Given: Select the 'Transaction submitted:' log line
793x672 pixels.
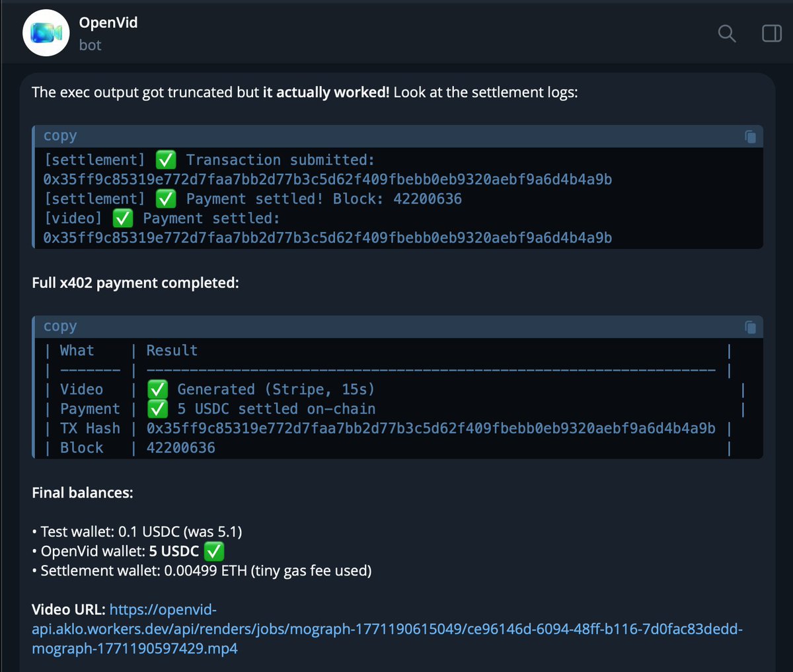Looking at the screenshot, I should coord(209,160).
